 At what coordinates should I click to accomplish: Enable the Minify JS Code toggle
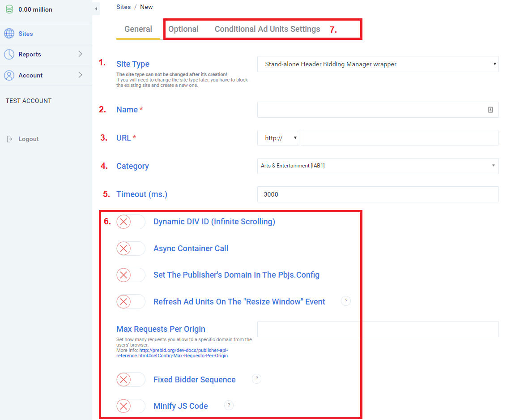tap(131, 406)
